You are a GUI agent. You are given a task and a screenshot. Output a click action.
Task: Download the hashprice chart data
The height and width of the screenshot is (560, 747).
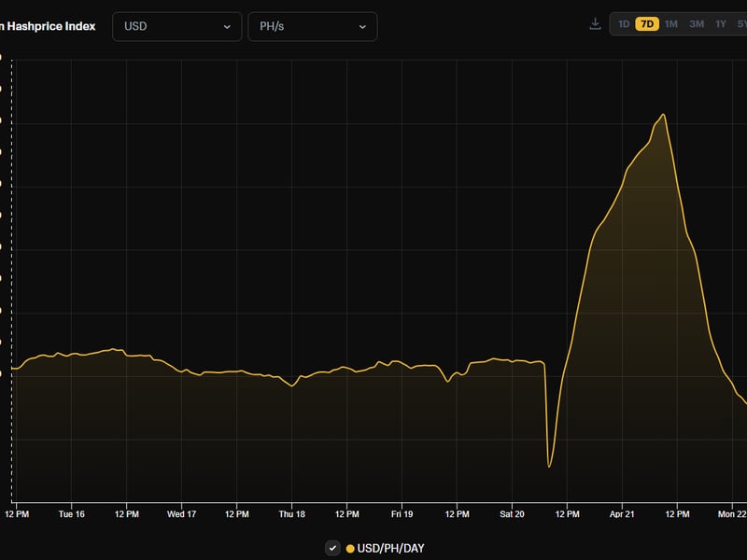coord(595,24)
